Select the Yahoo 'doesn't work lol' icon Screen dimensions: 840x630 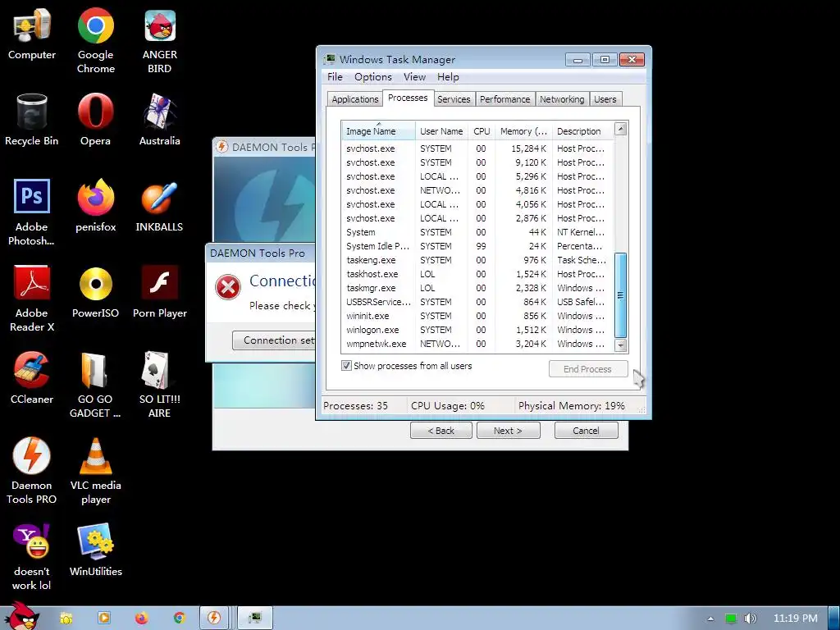click(x=32, y=557)
